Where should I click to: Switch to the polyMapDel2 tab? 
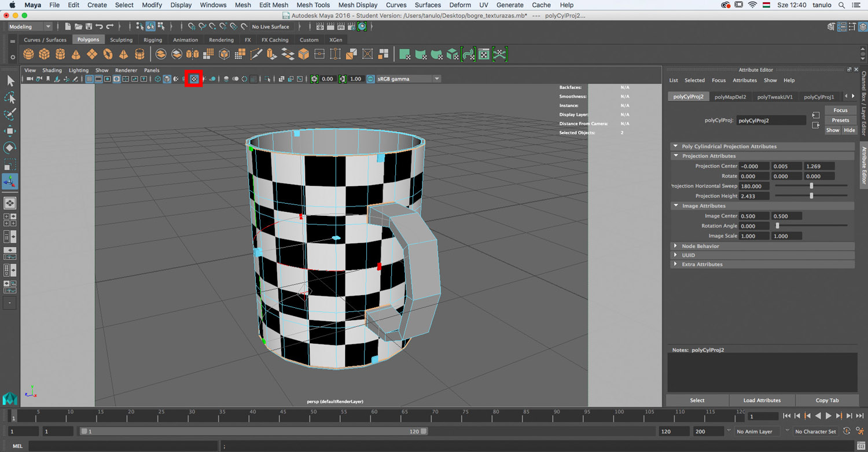(x=730, y=97)
